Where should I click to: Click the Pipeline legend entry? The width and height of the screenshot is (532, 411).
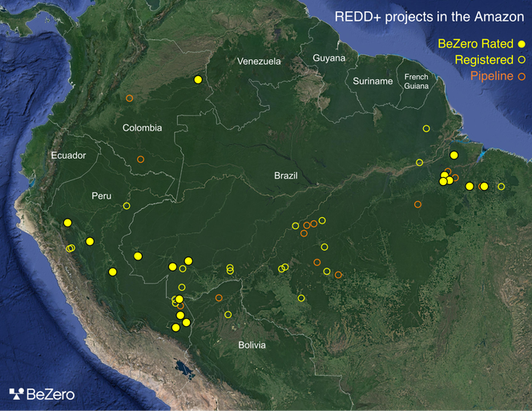(x=498, y=76)
